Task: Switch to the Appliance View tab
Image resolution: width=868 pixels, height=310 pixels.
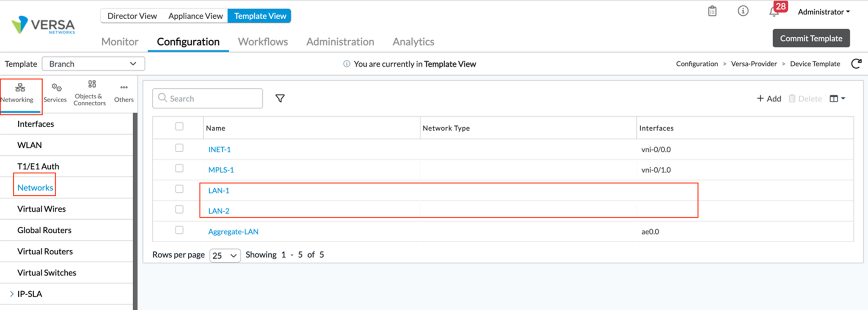Action: coord(195,16)
